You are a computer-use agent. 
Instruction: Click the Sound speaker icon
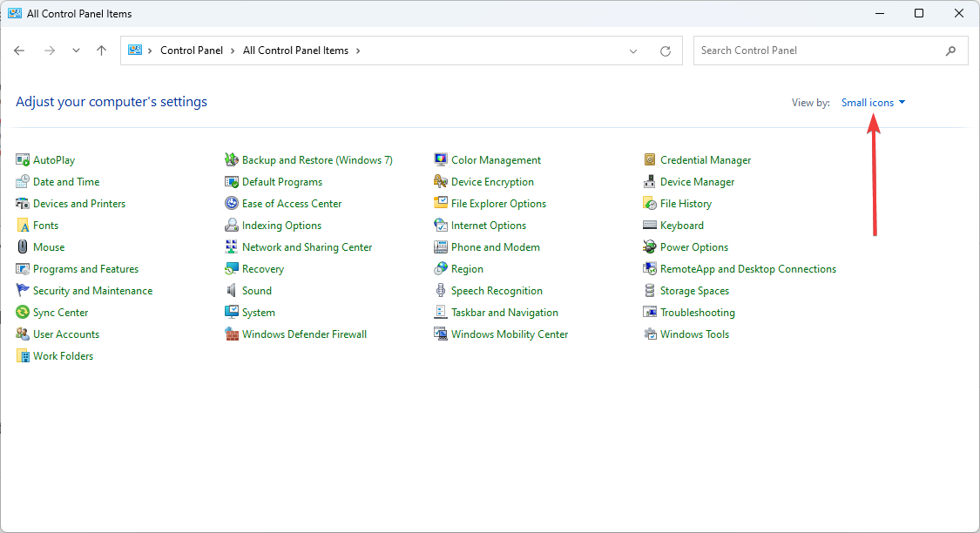pos(232,291)
